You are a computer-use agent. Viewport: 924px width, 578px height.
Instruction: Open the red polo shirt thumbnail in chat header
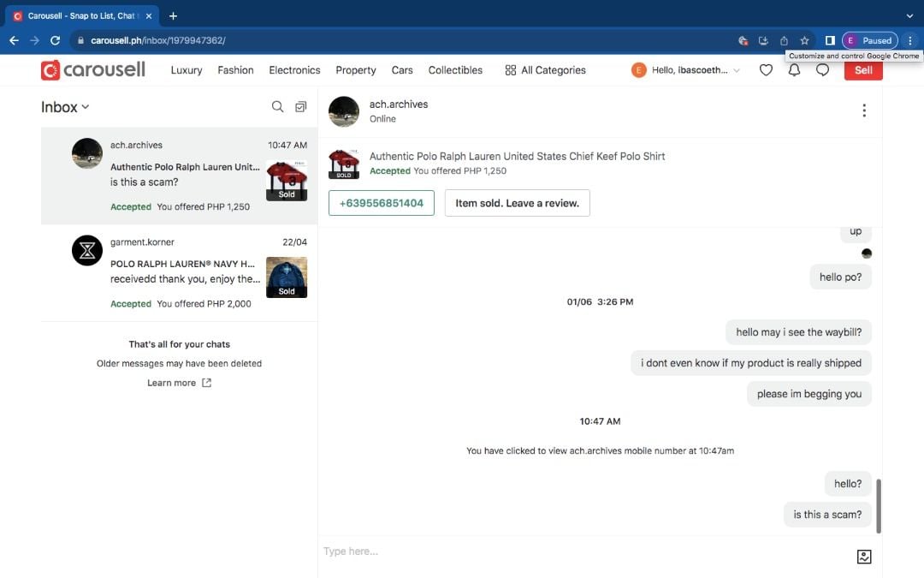coord(344,164)
